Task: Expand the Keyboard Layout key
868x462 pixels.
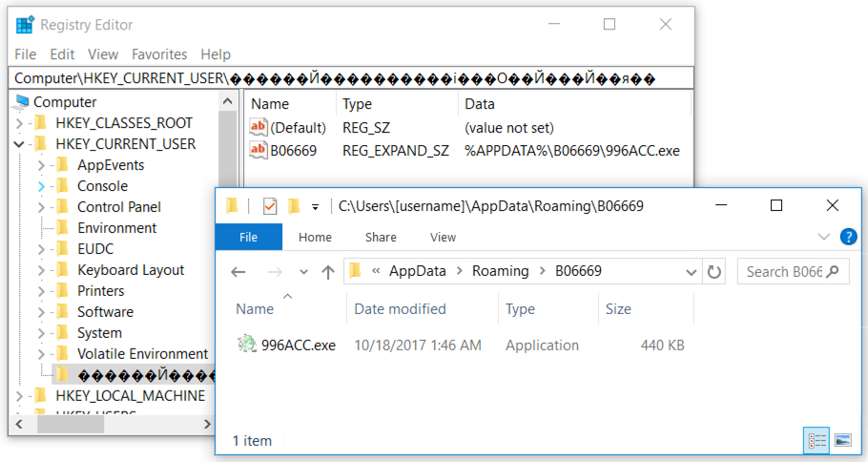Action: pos(41,270)
